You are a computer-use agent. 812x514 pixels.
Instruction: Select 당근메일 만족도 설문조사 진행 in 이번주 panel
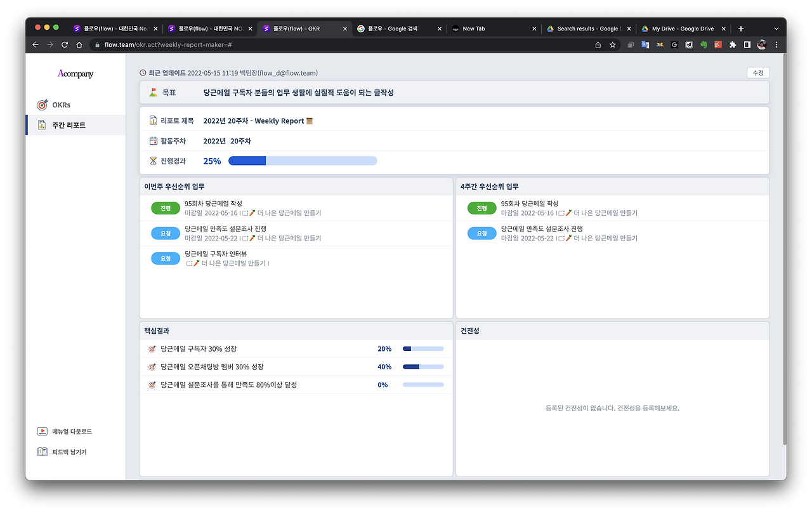pyautogui.click(x=225, y=228)
